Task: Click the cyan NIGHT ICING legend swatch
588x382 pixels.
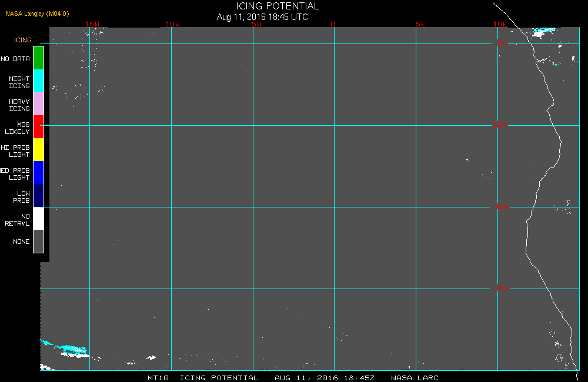Action: click(x=39, y=81)
